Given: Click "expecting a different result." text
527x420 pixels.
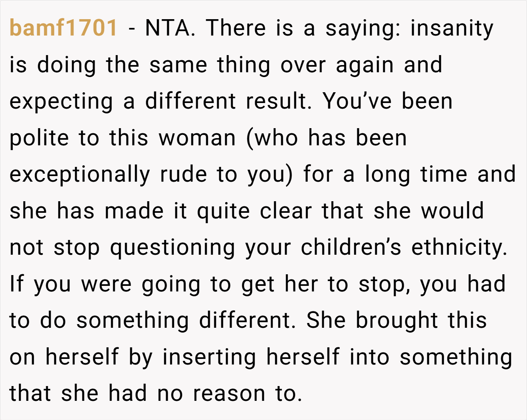Looking at the screenshot, I should [161, 102].
